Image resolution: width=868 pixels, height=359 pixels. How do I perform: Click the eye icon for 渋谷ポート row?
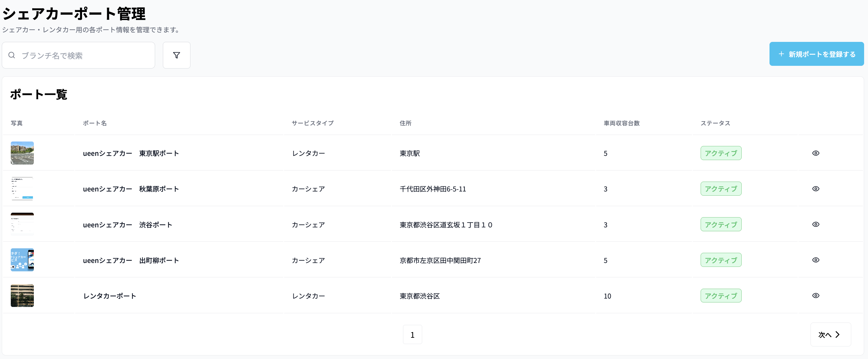816,224
